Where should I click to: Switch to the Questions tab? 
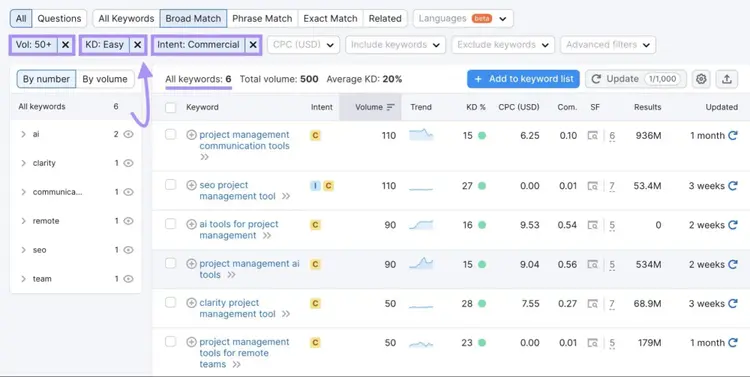tap(59, 19)
